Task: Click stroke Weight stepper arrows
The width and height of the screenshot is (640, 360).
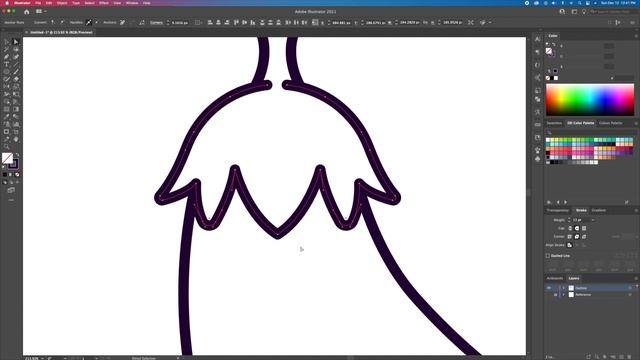Action: coord(569,220)
